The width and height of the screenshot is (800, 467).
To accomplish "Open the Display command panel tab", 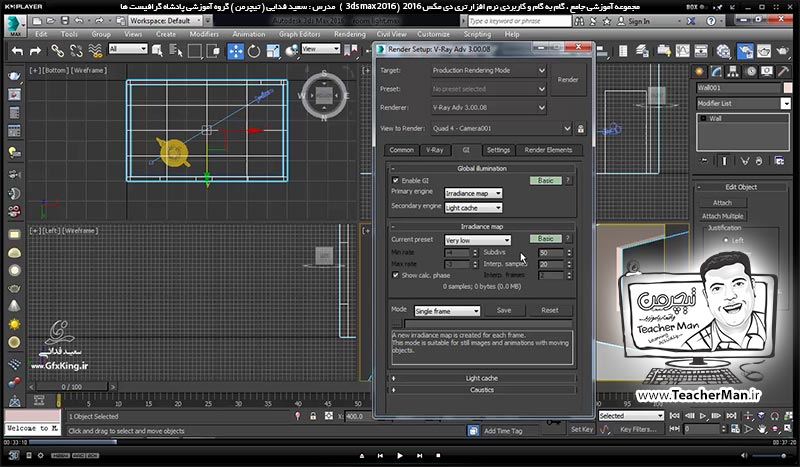I will (x=767, y=71).
